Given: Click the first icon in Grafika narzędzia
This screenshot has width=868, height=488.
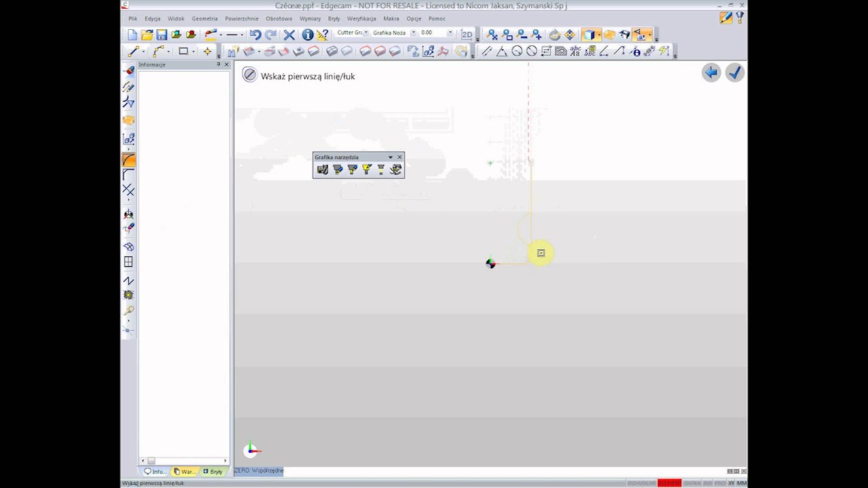Looking at the screenshot, I should pyautogui.click(x=323, y=169).
